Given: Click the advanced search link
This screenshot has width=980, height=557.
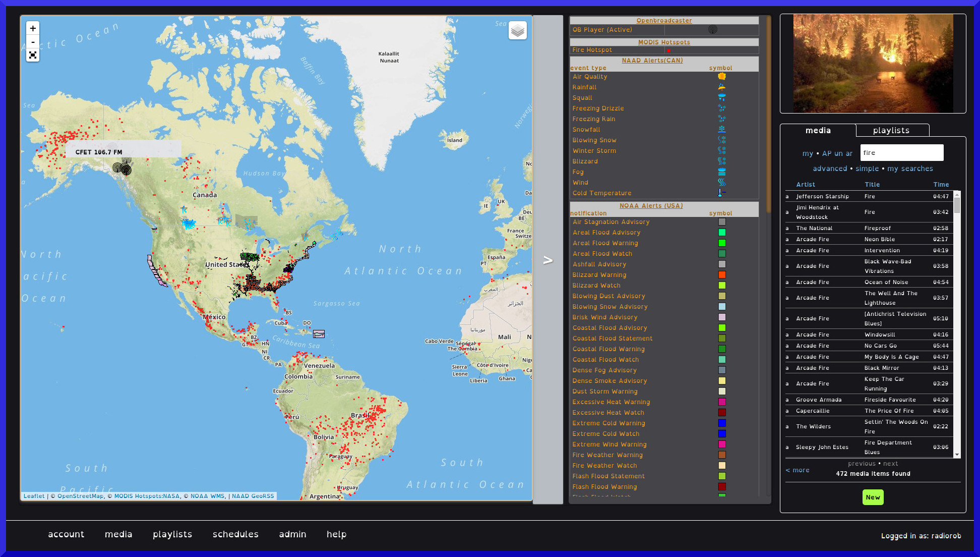Looking at the screenshot, I should click(830, 169).
